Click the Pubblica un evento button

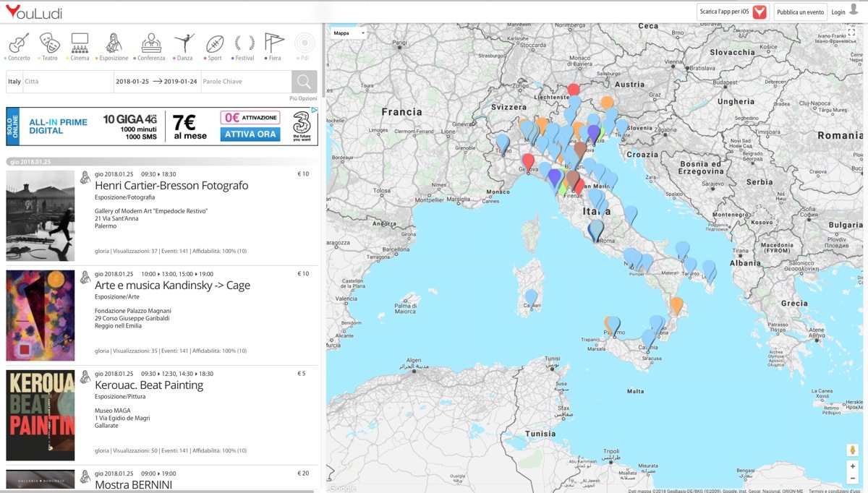[x=801, y=12]
